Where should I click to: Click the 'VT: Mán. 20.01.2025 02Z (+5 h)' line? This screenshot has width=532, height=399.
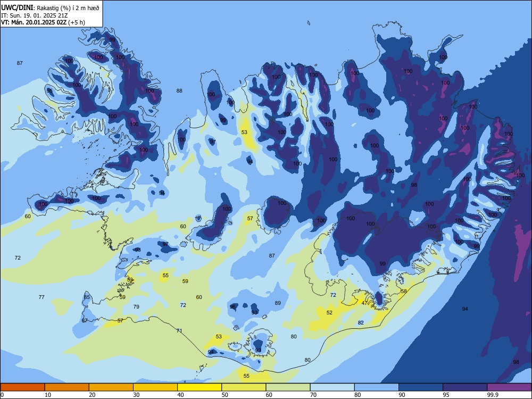click(43, 22)
